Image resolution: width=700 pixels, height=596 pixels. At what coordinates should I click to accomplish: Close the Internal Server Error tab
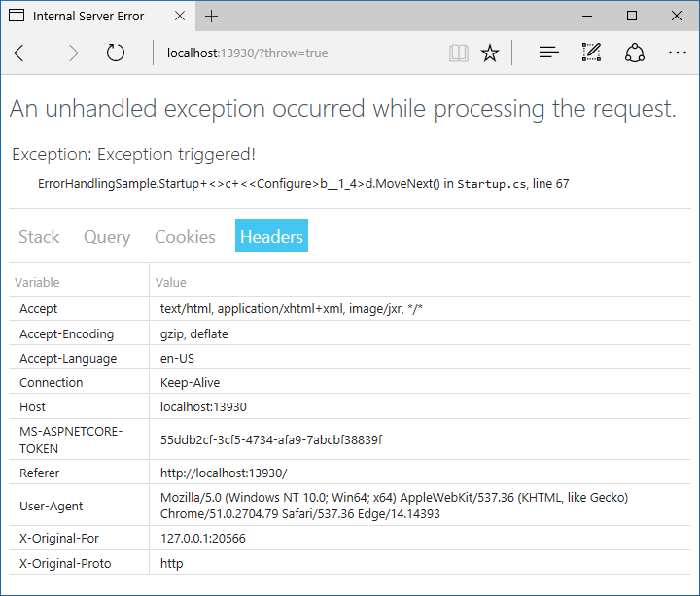(x=181, y=17)
